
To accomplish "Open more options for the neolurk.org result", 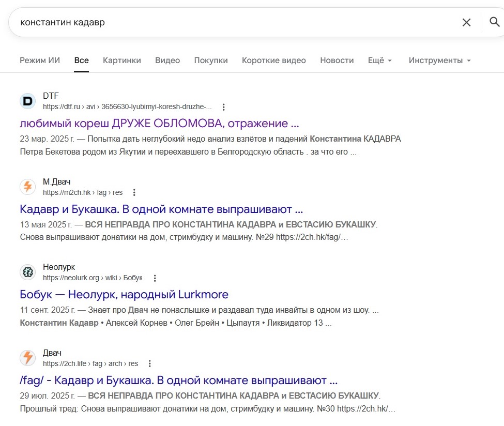I will [155, 278].
